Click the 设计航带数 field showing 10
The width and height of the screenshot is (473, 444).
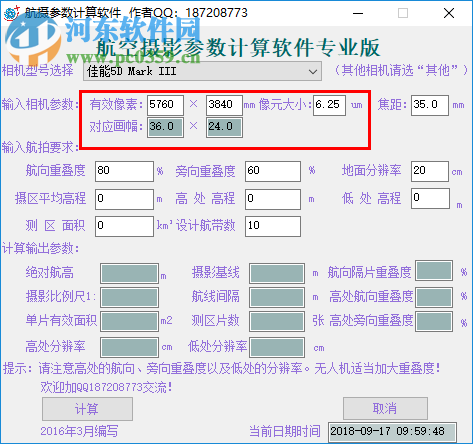(x=273, y=226)
